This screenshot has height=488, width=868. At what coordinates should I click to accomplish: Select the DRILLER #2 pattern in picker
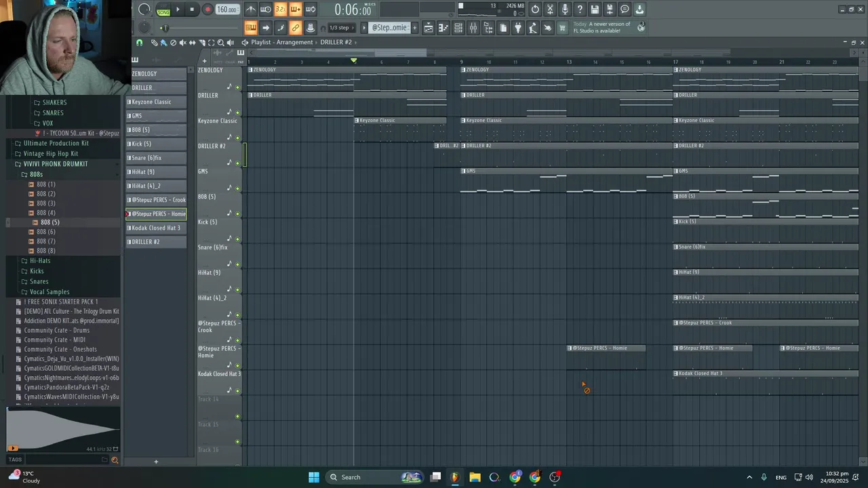pos(156,242)
